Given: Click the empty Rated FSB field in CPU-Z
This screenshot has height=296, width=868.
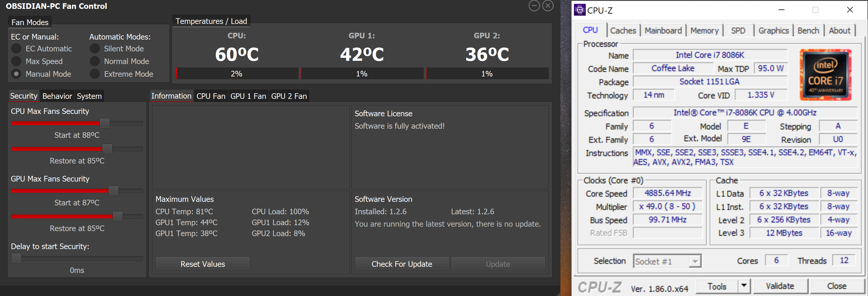Looking at the screenshot, I should click(x=668, y=233).
